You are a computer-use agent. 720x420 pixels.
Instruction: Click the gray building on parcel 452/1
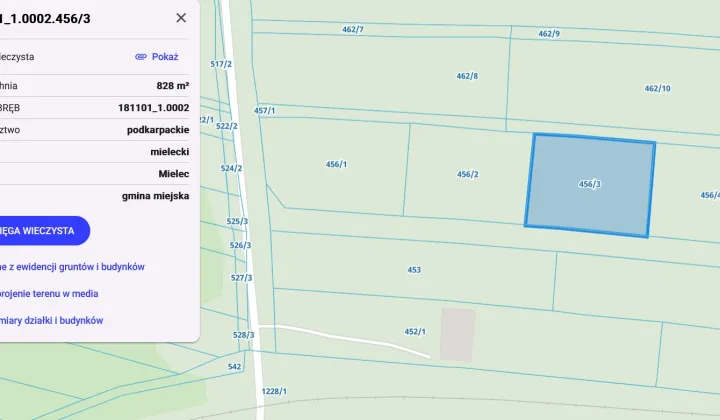(x=457, y=335)
